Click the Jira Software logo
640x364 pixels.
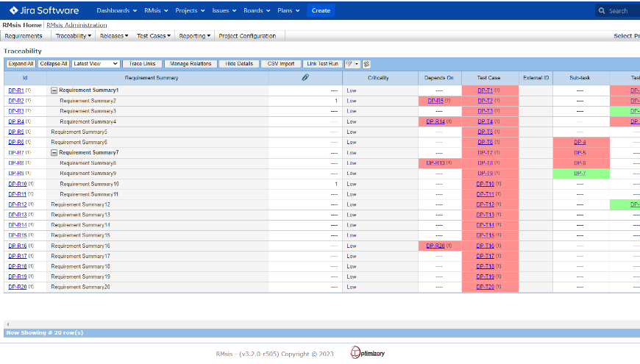44,10
